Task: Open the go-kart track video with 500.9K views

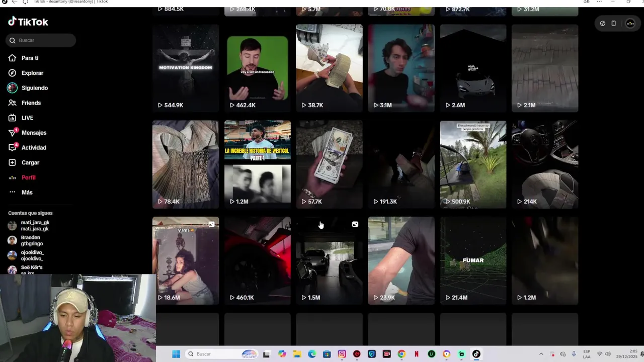Action: (x=473, y=164)
